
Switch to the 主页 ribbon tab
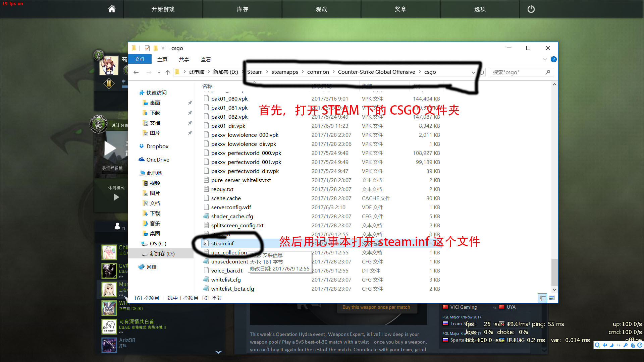(x=162, y=59)
